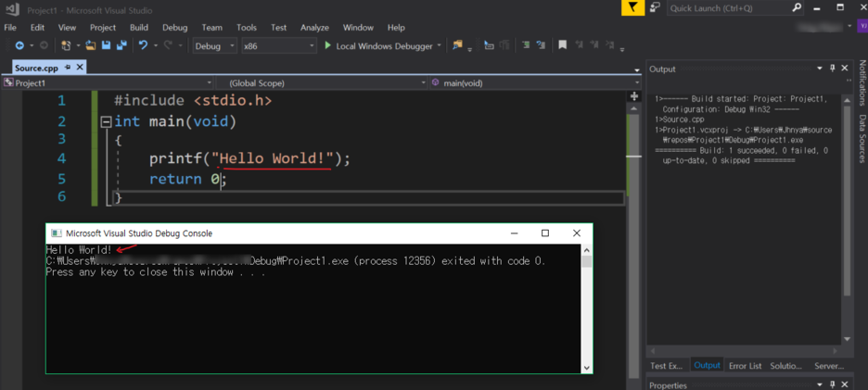Uncomment the selected lines icon

(x=541, y=46)
